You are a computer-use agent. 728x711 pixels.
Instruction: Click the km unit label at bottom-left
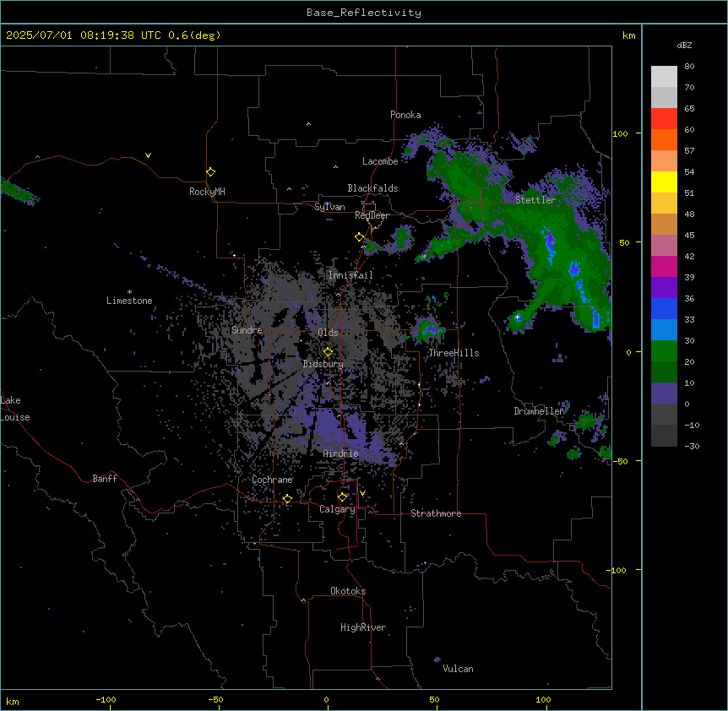pyautogui.click(x=13, y=702)
